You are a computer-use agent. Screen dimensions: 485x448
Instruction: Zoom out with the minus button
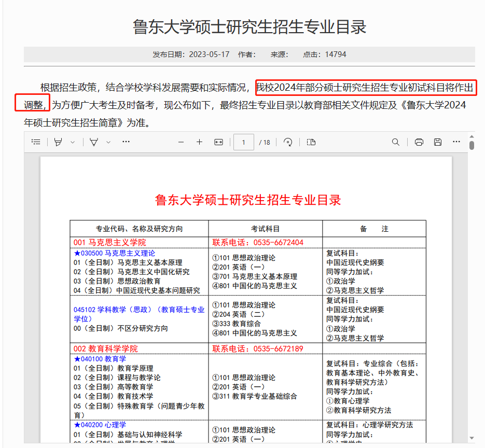pyautogui.click(x=181, y=142)
